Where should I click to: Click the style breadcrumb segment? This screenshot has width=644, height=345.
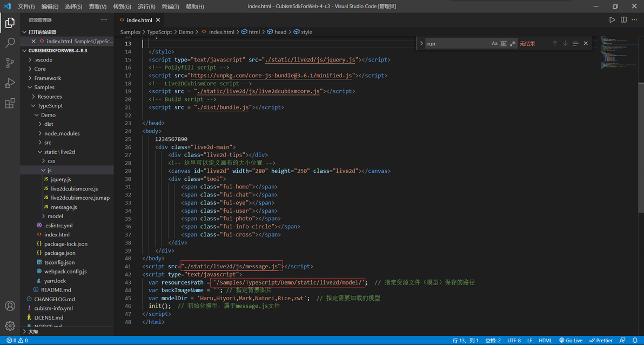(303, 32)
